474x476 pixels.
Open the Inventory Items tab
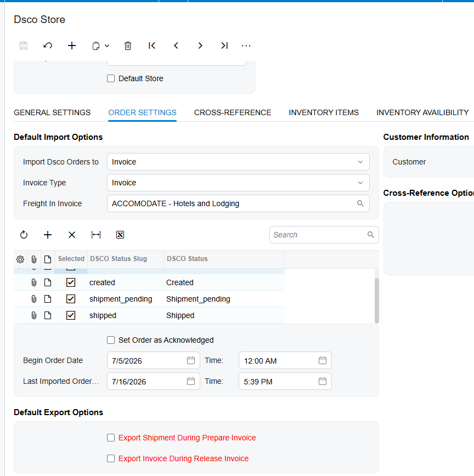(324, 112)
